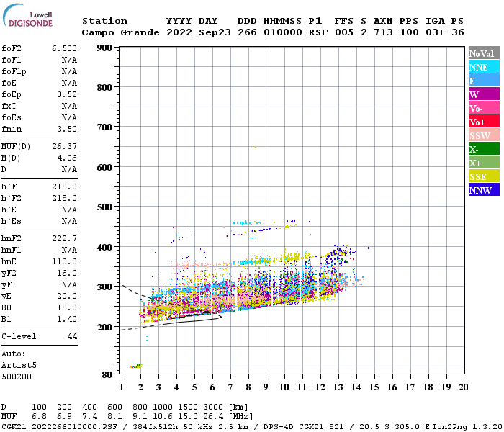The height and width of the screenshot is (432, 504).
Task: Click the D value 3000 in table
Action: (x=213, y=408)
